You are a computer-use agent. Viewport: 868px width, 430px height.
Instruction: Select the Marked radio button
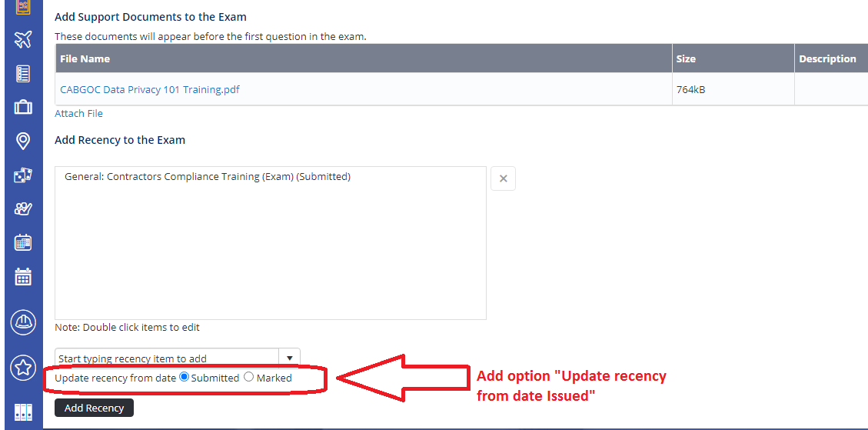pyautogui.click(x=248, y=377)
